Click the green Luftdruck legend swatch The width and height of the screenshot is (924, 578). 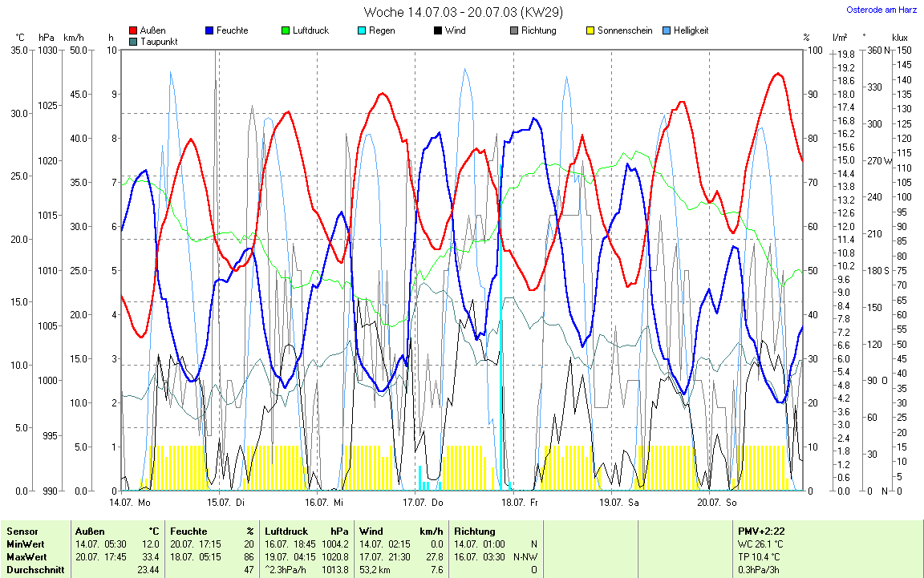pos(286,31)
